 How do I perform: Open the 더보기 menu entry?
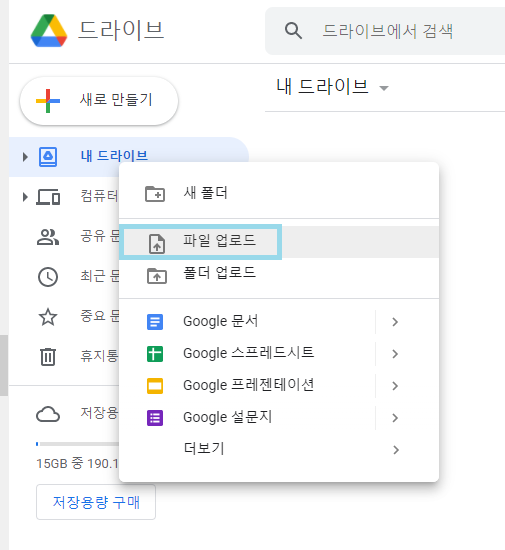pos(279,449)
